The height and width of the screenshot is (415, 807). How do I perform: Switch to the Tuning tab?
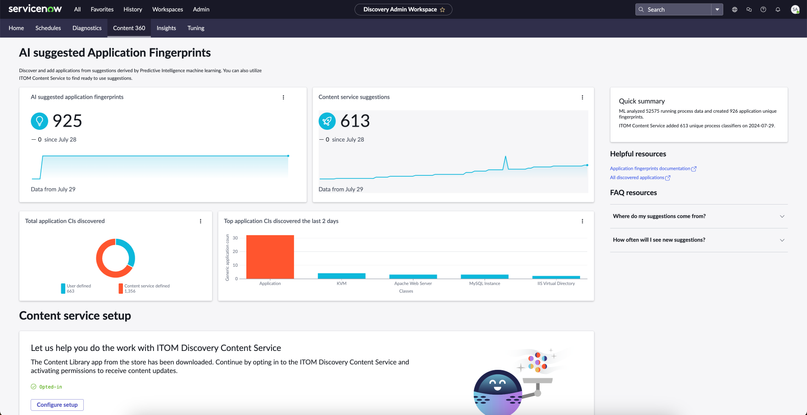point(196,28)
